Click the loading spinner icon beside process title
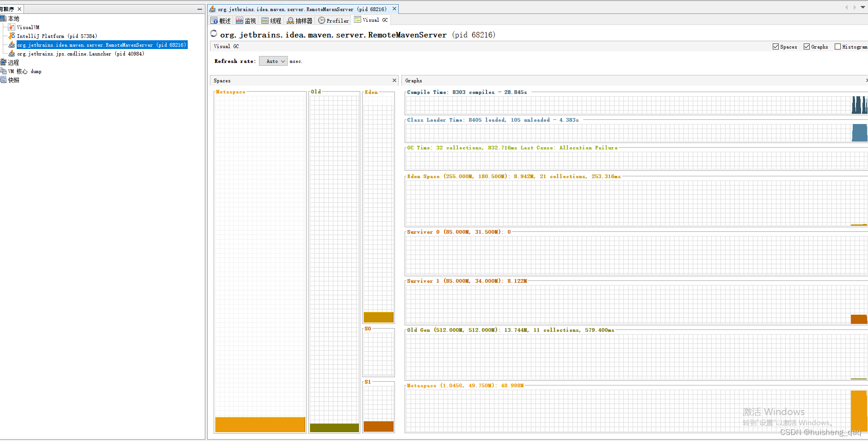Image resolution: width=868 pixels, height=441 pixels. [x=214, y=33]
